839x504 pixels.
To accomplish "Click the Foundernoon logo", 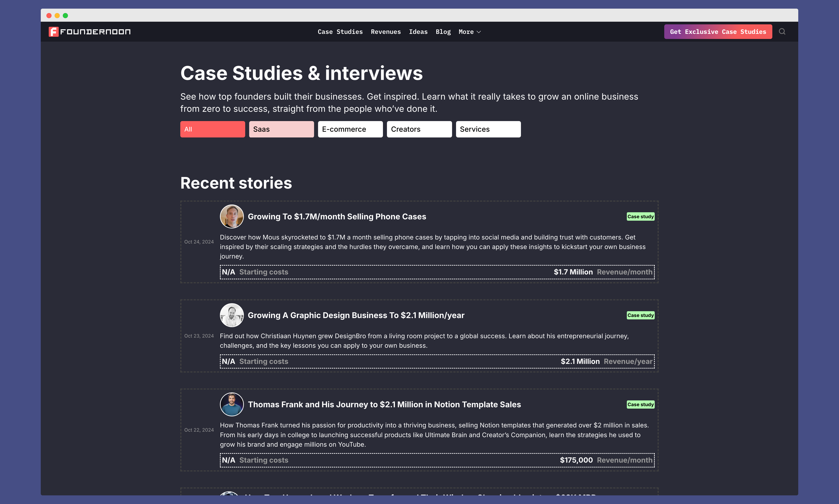I will pyautogui.click(x=90, y=32).
